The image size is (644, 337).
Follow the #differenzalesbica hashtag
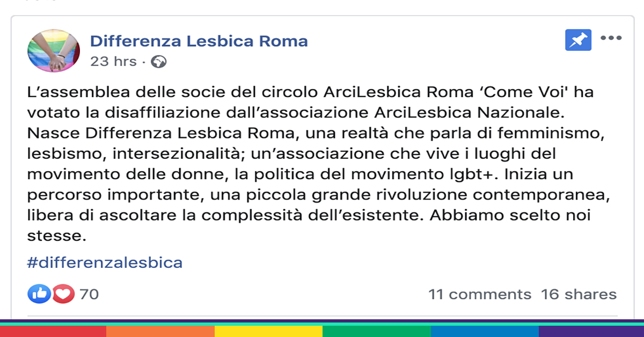click(105, 263)
